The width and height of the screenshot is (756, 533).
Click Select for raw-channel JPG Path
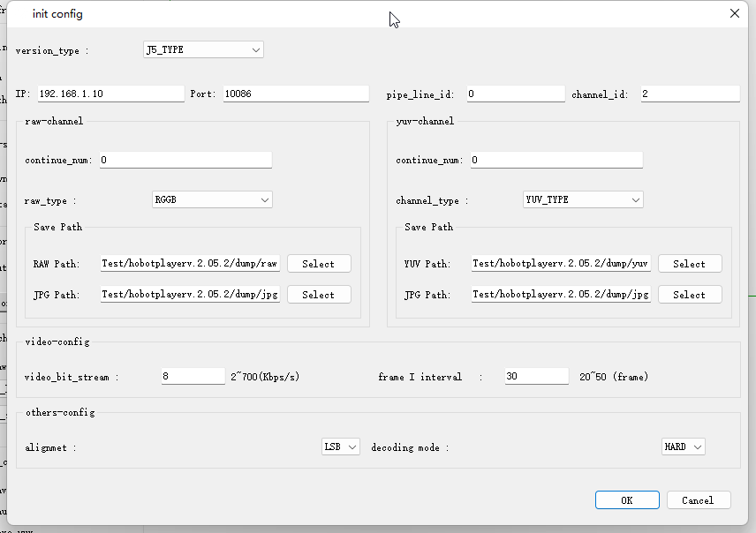tap(319, 295)
